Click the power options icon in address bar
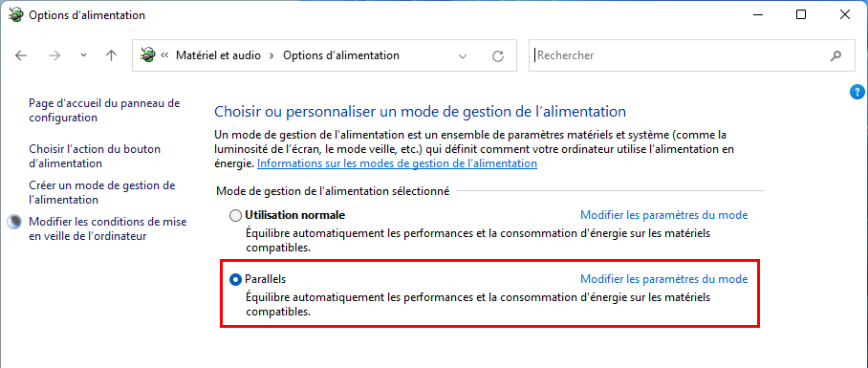The width and height of the screenshot is (868, 368). pos(147,54)
